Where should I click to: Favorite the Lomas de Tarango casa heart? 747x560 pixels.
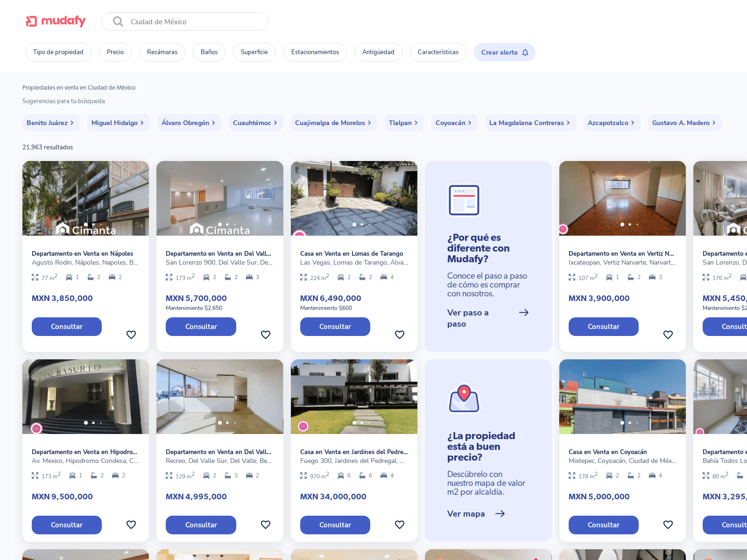[400, 335]
